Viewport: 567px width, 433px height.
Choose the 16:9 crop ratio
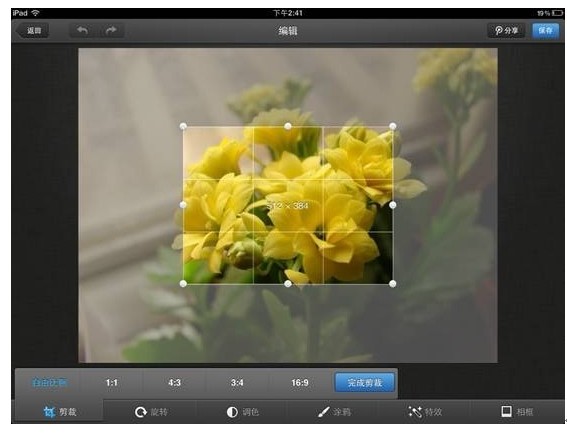pos(300,382)
